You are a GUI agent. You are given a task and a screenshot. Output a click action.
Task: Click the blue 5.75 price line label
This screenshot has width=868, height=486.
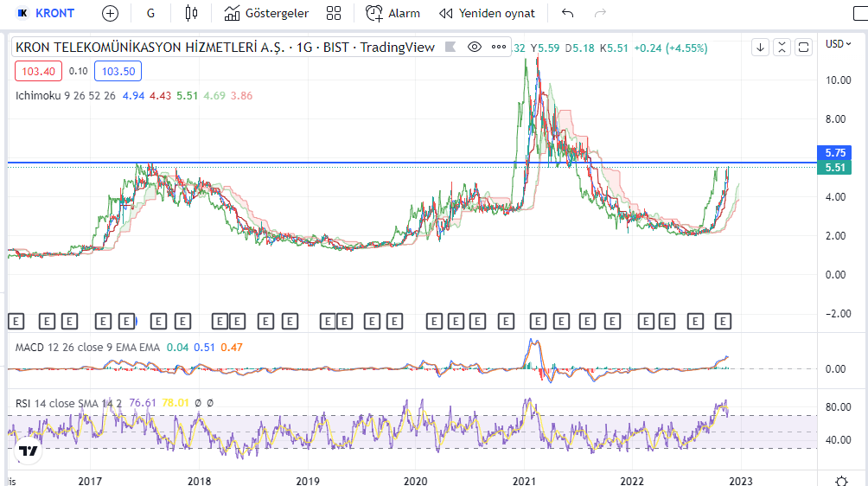[x=834, y=153]
